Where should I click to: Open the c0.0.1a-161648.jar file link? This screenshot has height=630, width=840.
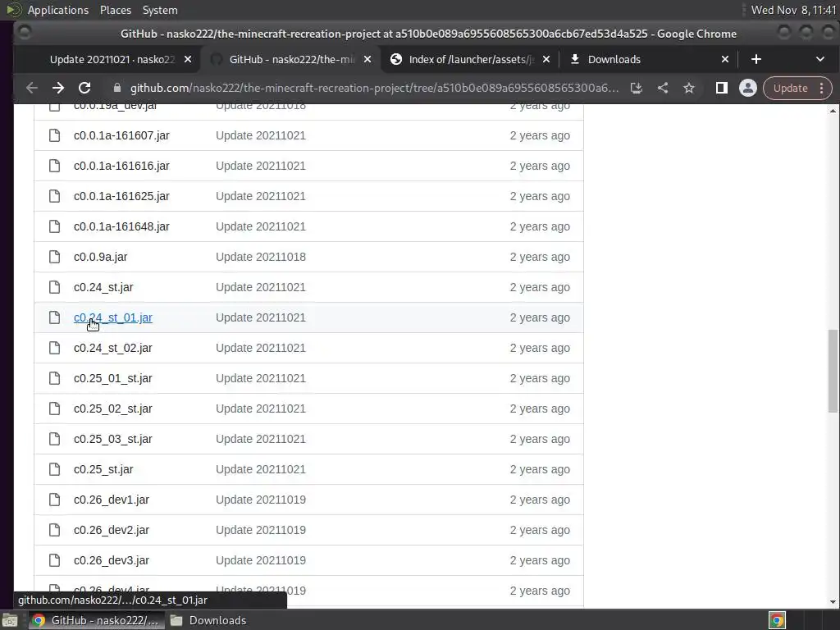pyautogui.click(x=121, y=226)
